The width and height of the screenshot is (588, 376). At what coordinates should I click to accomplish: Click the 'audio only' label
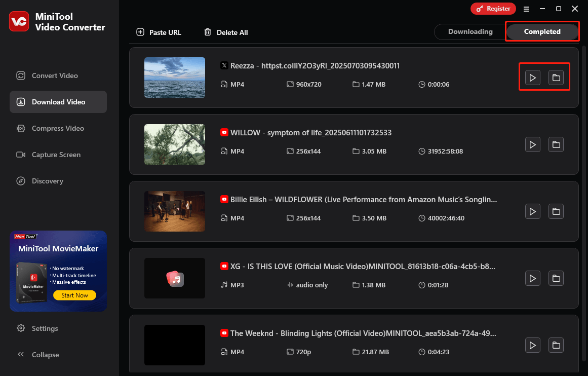(x=311, y=285)
